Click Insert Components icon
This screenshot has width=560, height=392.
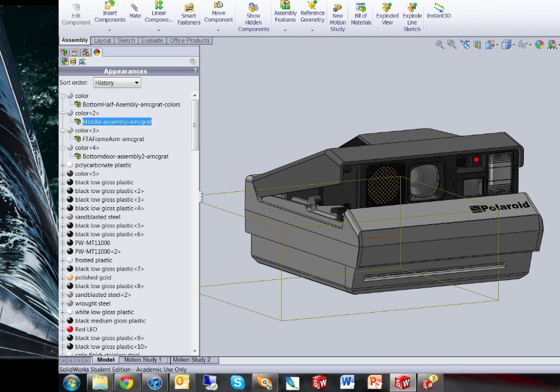110,5
